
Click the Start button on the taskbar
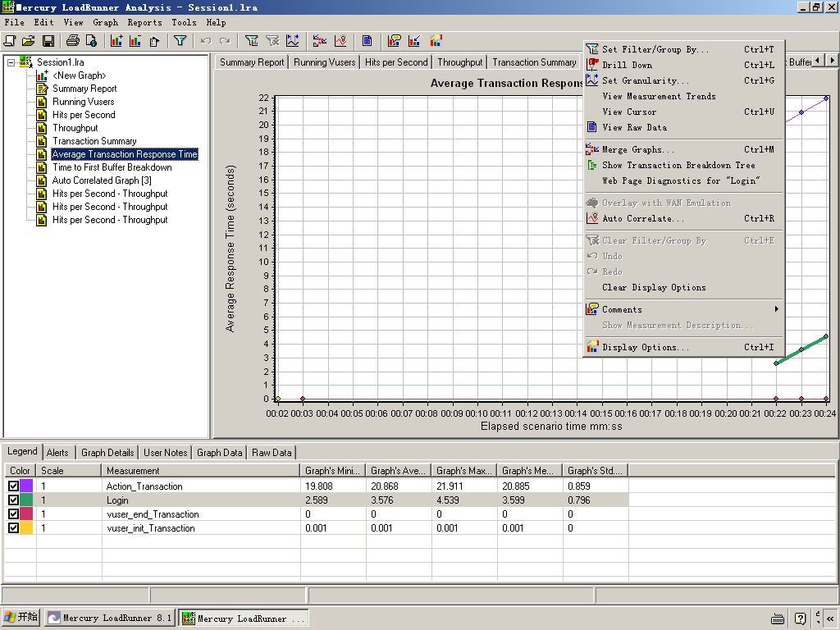pos(21,618)
